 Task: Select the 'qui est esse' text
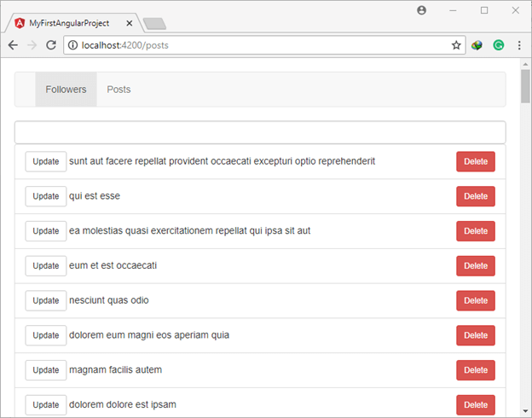pyautogui.click(x=95, y=196)
